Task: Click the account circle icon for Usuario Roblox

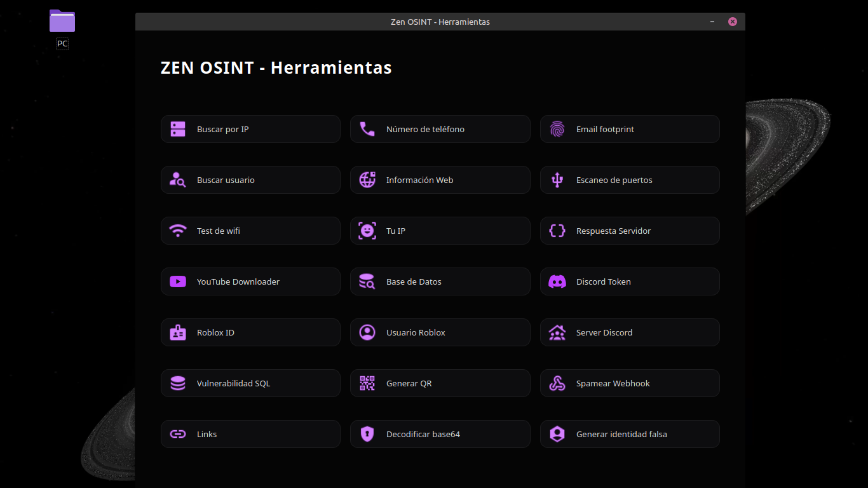Action: click(x=367, y=332)
